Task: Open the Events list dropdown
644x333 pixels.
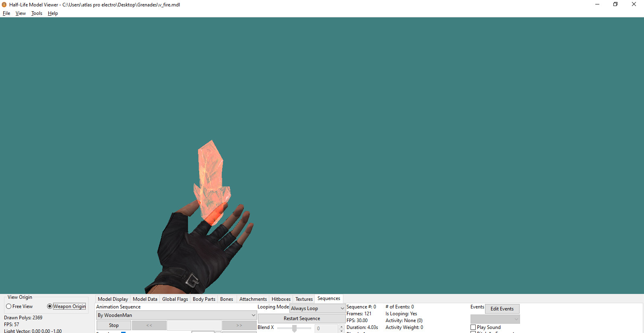Action: (495, 319)
